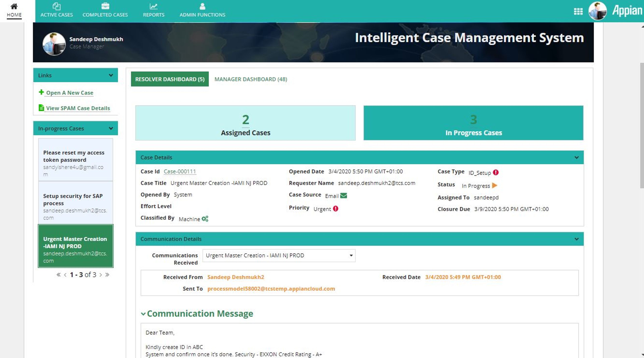Open 'Setup security for SAP process' case
Screen dimensions: 644x358
tap(75, 203)
